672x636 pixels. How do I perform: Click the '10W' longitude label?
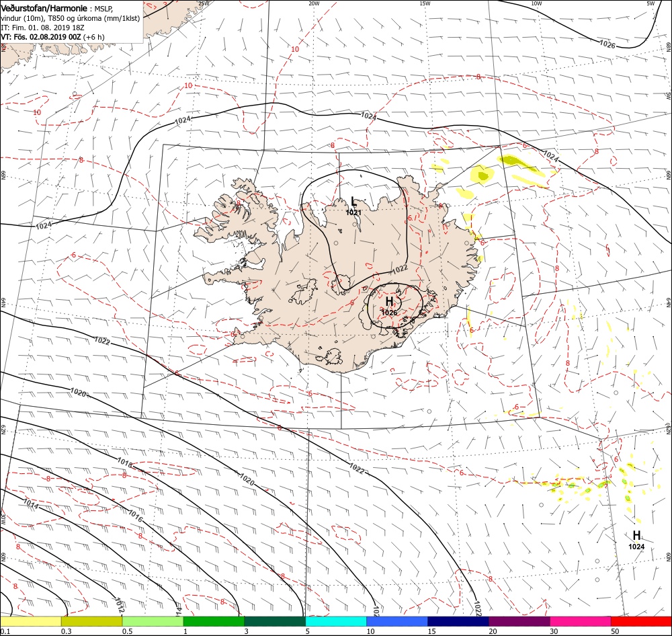(536, 3)
